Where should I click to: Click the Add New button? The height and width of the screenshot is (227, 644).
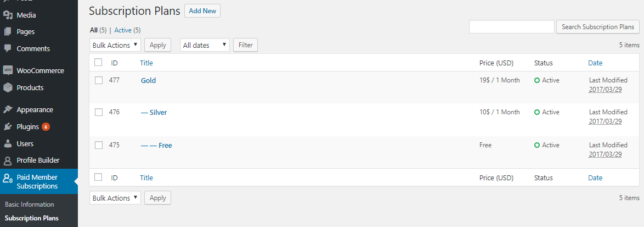(x=202, y=10)
